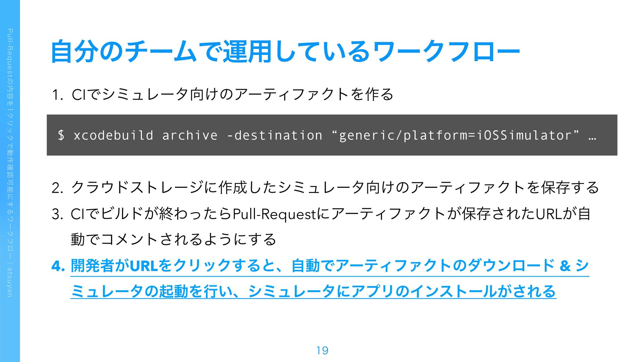Click the page number 19
The image size is (644, 362).
(x=322, y=351)
